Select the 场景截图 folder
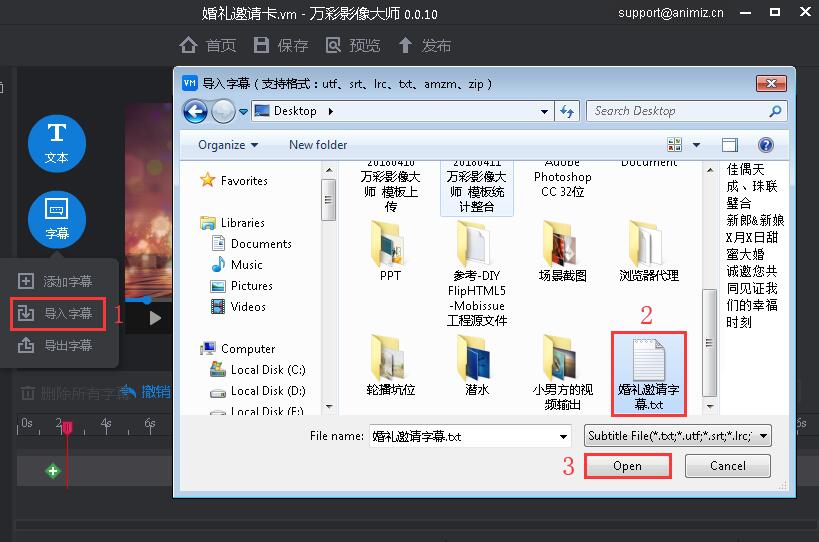This screenshot has height=542, width=819. click(x=563, y=251)
